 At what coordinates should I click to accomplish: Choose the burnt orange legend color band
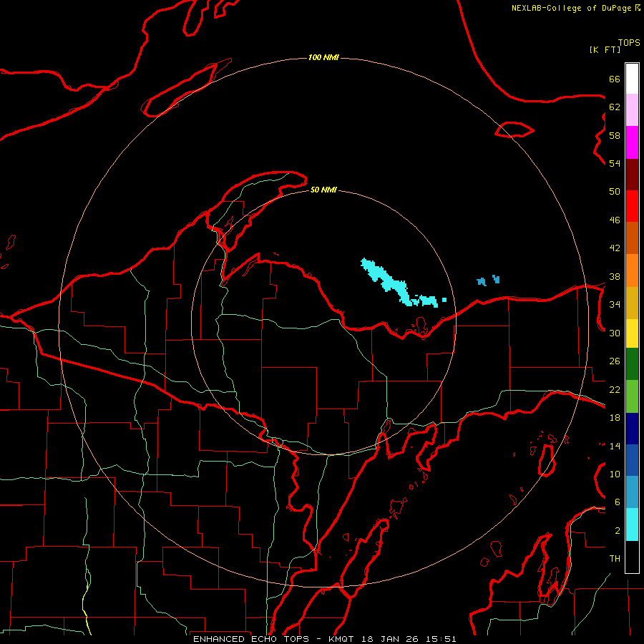point(632,238)
